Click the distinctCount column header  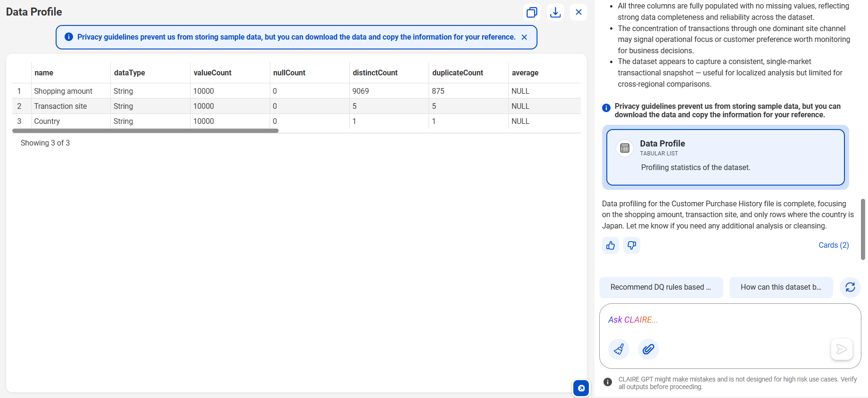click(389, 73)
